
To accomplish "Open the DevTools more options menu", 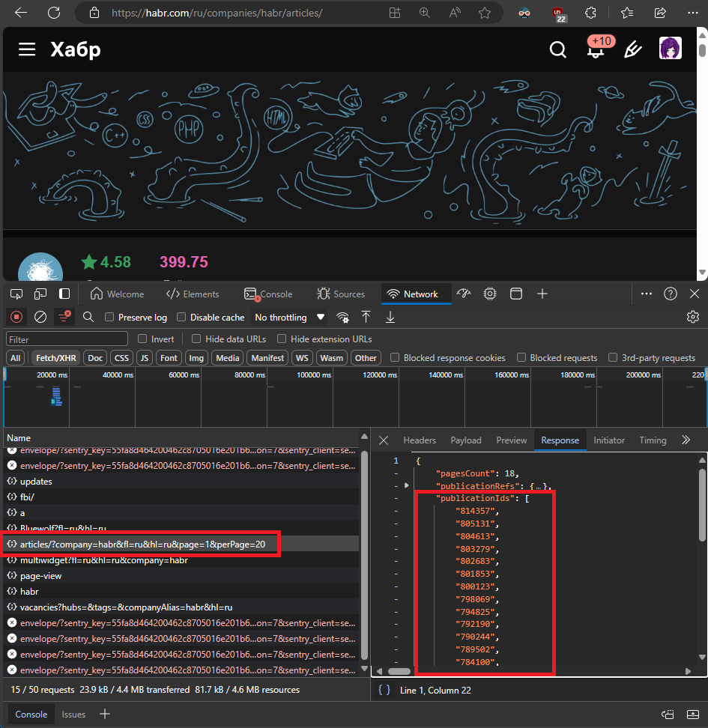I will click(647, 294).
